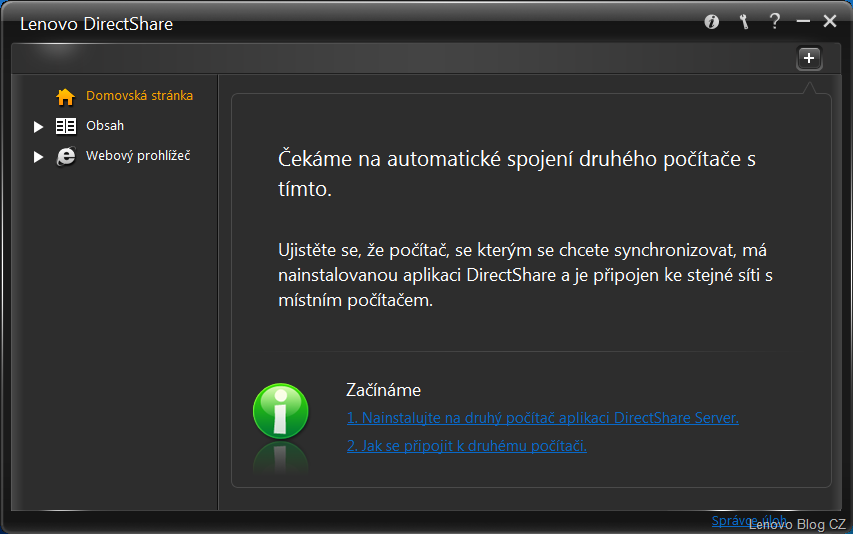Select the Obsah sidebar label
853x534 pixels.
105,126
